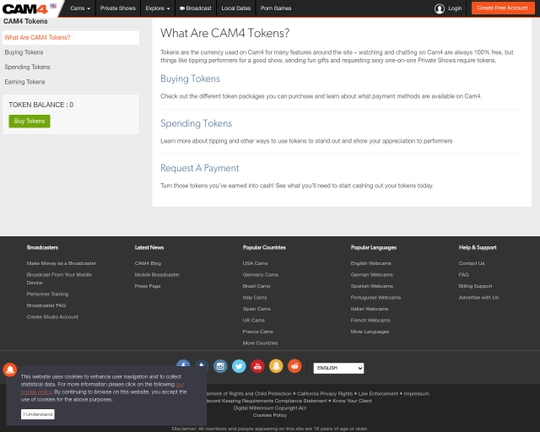Open the orange notification bell icon

pyautogui.click(x=10, y=370)
